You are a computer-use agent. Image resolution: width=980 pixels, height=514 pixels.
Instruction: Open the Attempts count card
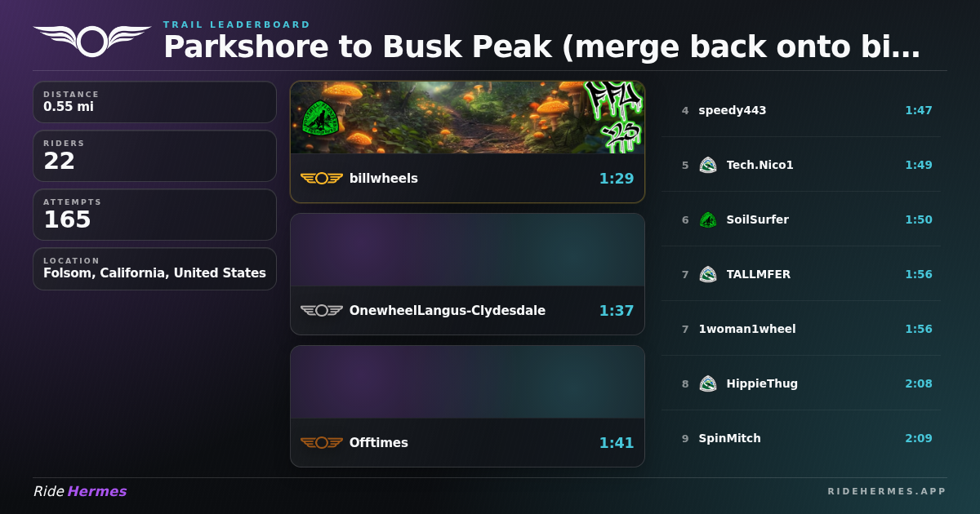tap(154, 215)
